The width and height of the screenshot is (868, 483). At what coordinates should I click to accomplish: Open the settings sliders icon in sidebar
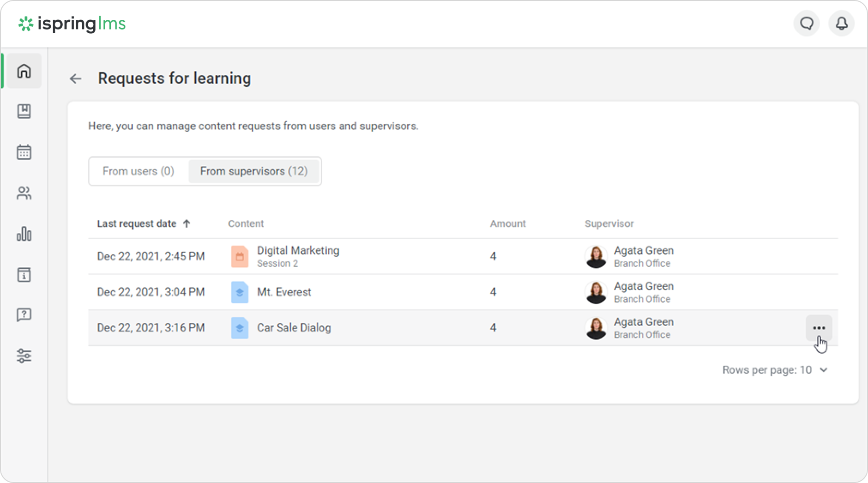coord(24,356)
